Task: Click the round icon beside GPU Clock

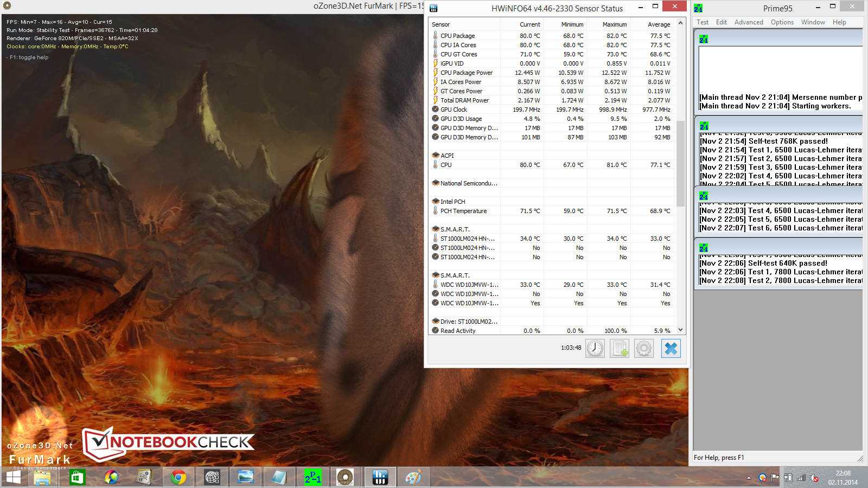Action: (435, 110)
